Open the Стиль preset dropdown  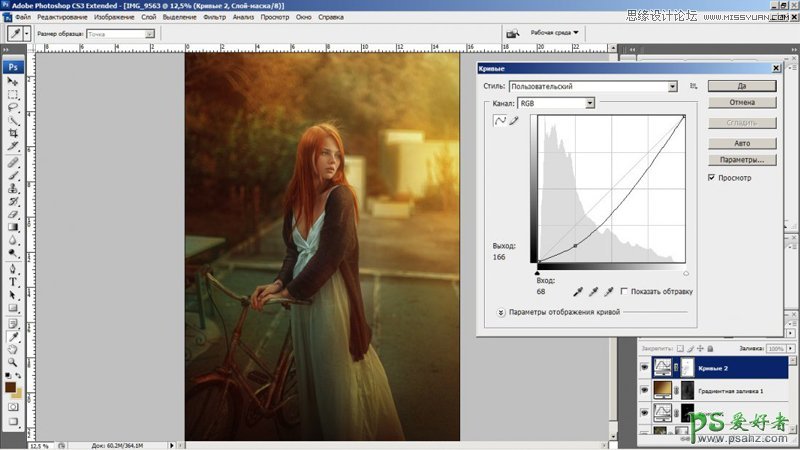(673, 87)
